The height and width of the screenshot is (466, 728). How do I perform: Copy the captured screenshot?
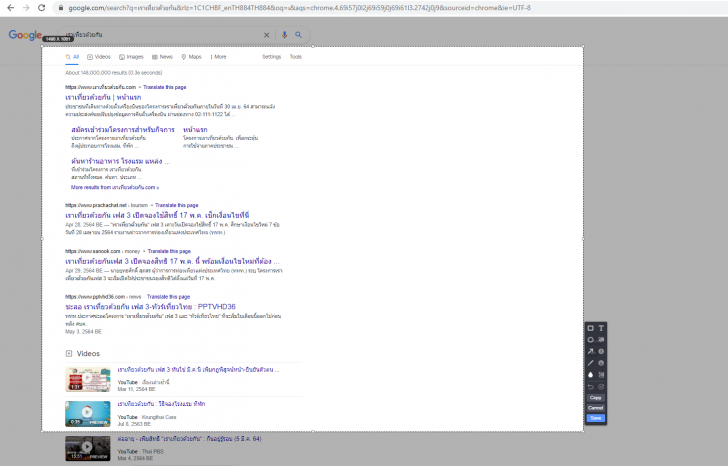click(596, 398)
